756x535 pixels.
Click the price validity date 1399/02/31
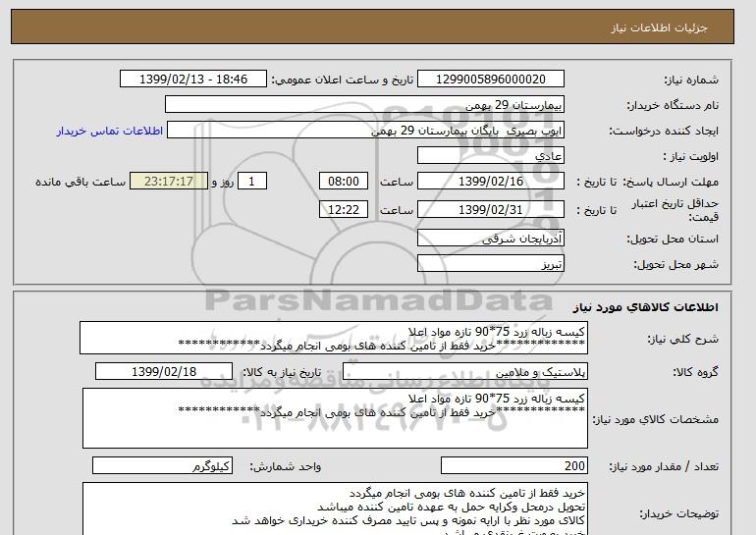[x=491, y=210]
